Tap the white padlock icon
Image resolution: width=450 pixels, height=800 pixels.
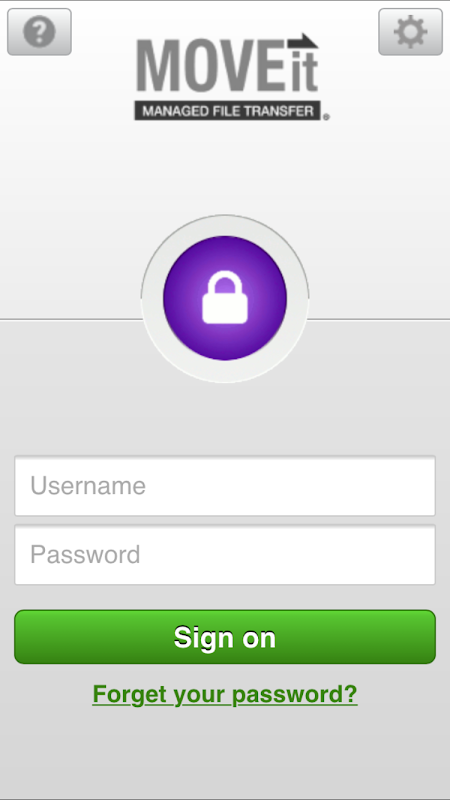pyautogui.click(x=225, y=297)
